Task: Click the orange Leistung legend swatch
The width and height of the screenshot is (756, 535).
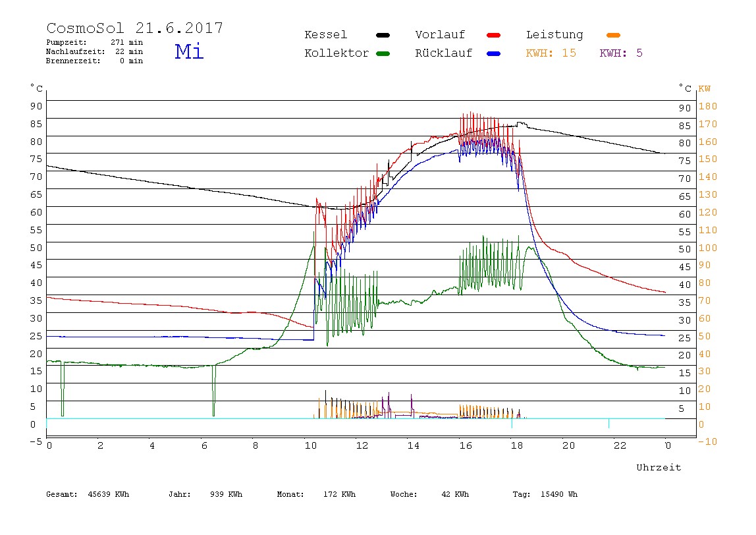Action: (x=613, y=35)
